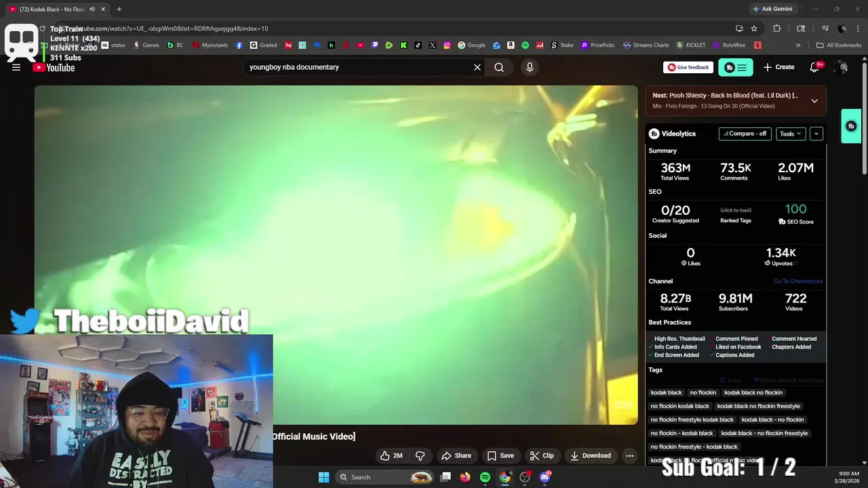
Task: Expand the Next-up playlist panel chevron
Action: 814,100
